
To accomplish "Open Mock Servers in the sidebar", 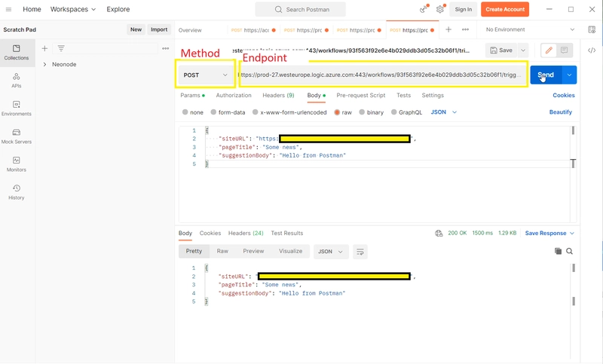I will [x=16, y=137].
